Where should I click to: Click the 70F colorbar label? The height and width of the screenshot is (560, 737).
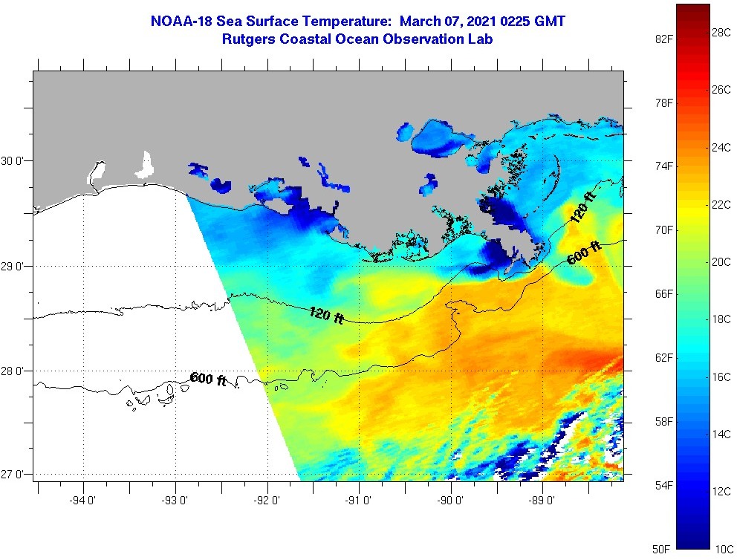[x=663, y=230]
